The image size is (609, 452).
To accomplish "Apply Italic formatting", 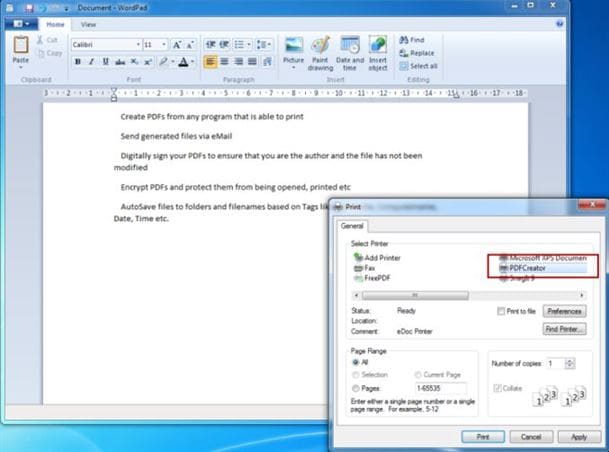I will click(x=91, y=62).
